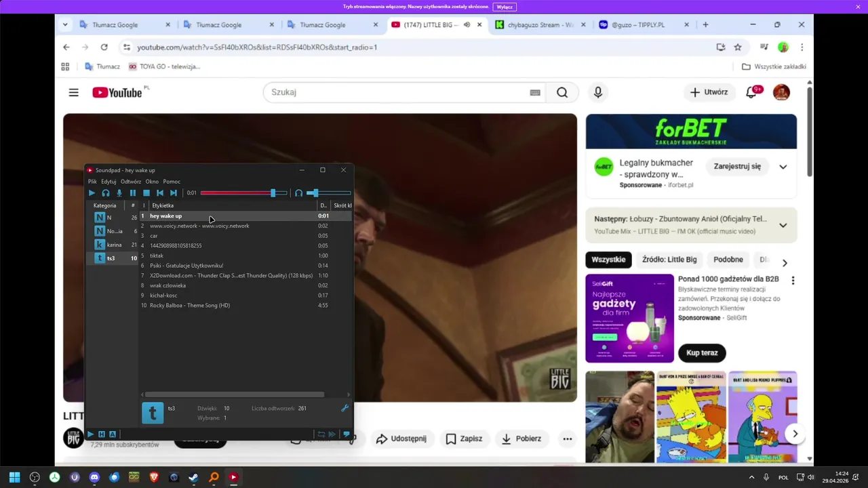Select the karina category in Soundpad
The image size is (868, 488).
(x=113, y=245)
